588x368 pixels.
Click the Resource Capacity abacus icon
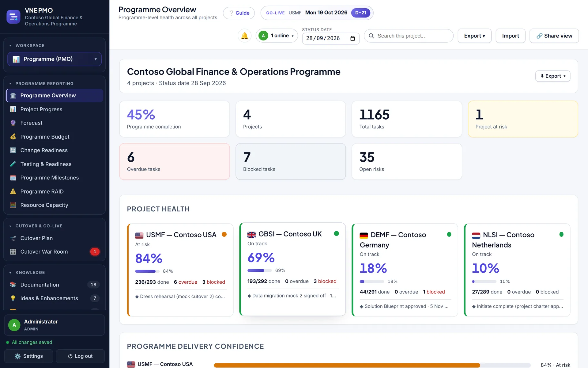[13, 205]
